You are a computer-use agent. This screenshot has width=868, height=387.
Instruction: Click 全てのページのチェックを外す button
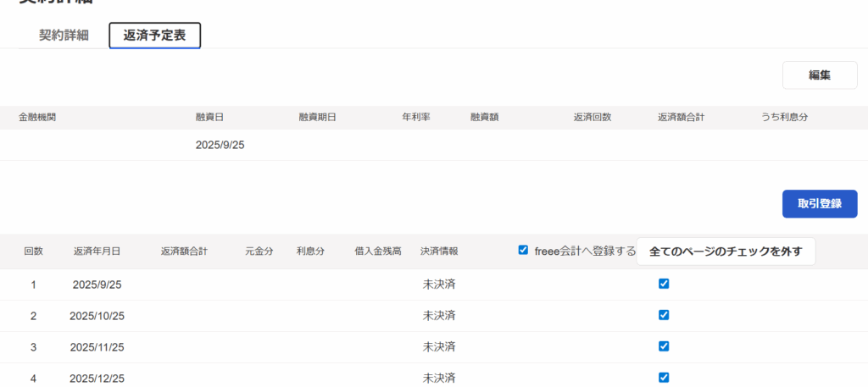(x=726, y=252)
